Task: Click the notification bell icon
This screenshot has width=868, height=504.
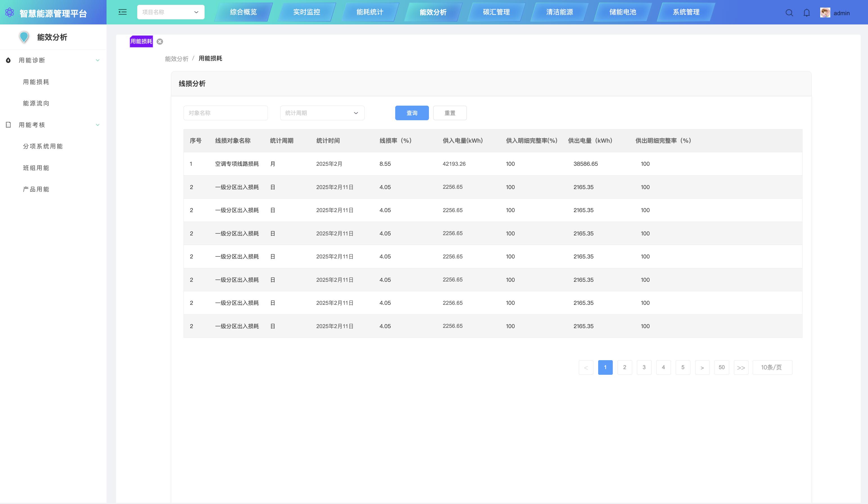Action: (x=807, y=13)
